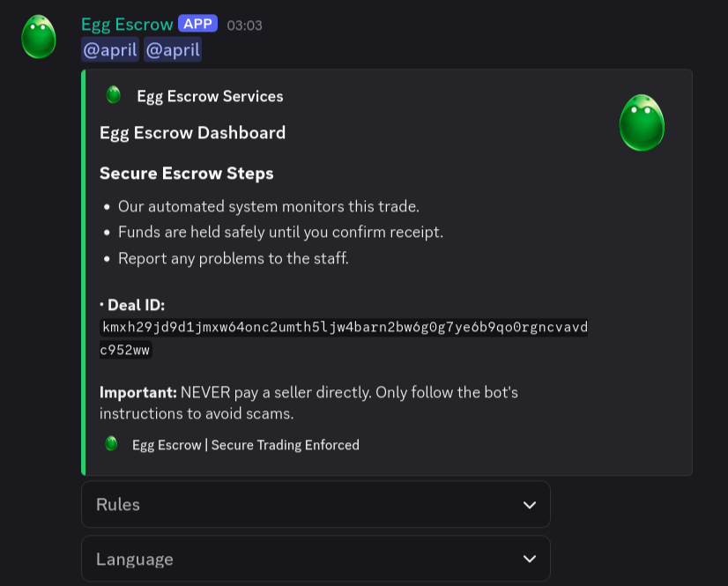Expand the Language selector

point(316,559)
